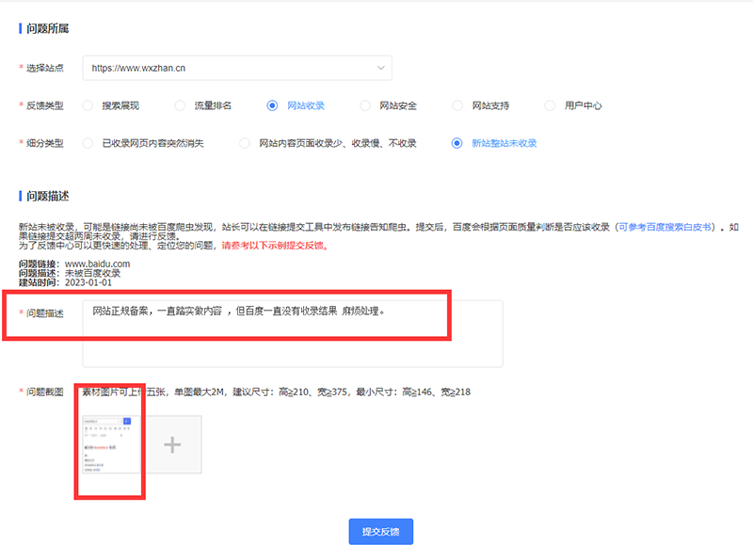Click the chevron arrow in the site selector
Image resolution: width=753 pixels, height=560 pixels.
pyautogui.click(x=380, y=68)
